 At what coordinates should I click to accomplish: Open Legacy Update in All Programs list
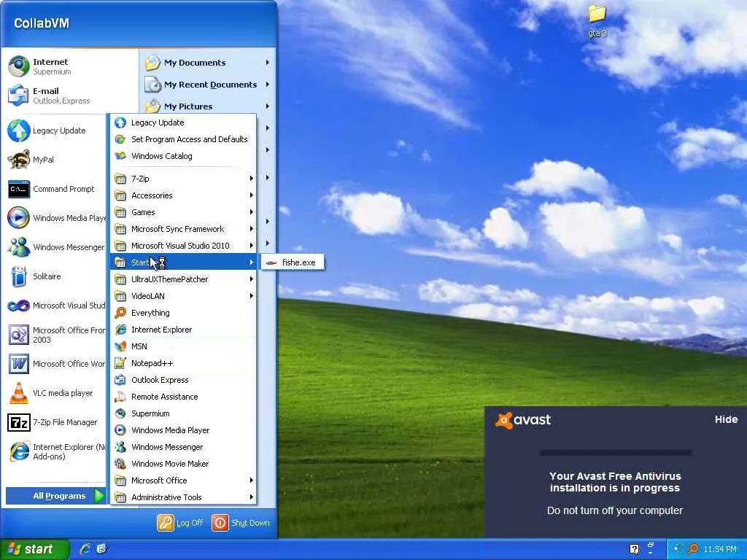click(x=183, y=122)
